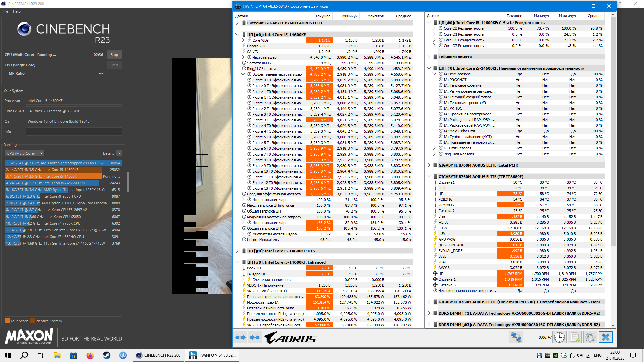Open Steam from the taskbar
Screen dimensions: 644x362
(107, 355)
